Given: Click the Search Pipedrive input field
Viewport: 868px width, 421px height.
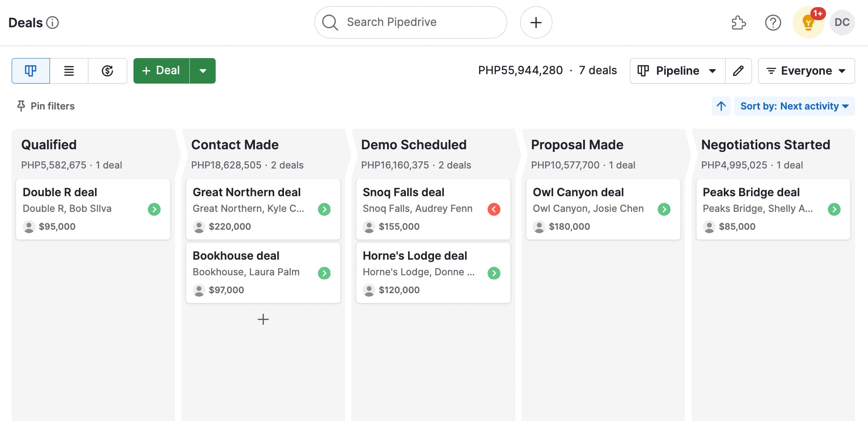Looking at the screenshot, I should tap(410, 22).
